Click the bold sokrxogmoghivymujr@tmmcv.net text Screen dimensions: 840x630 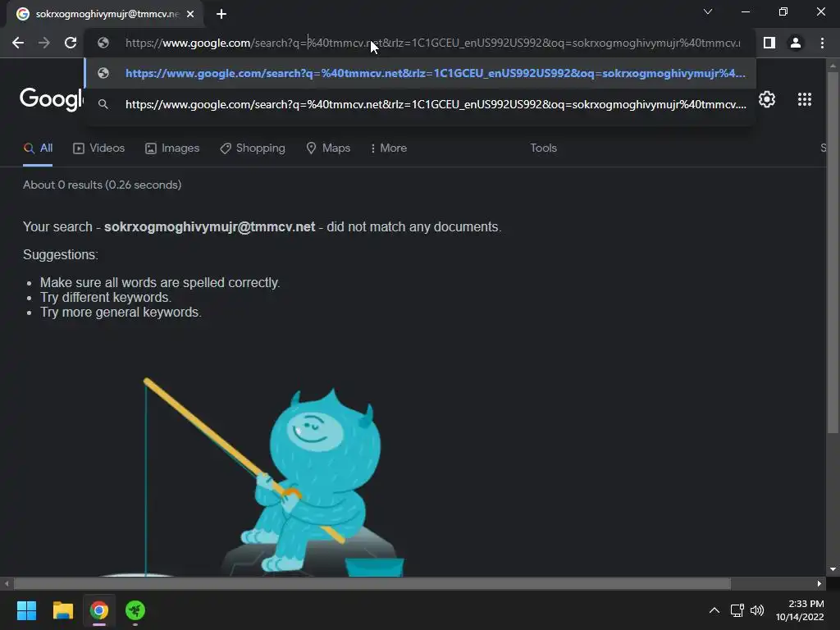(x=209, y=227)
